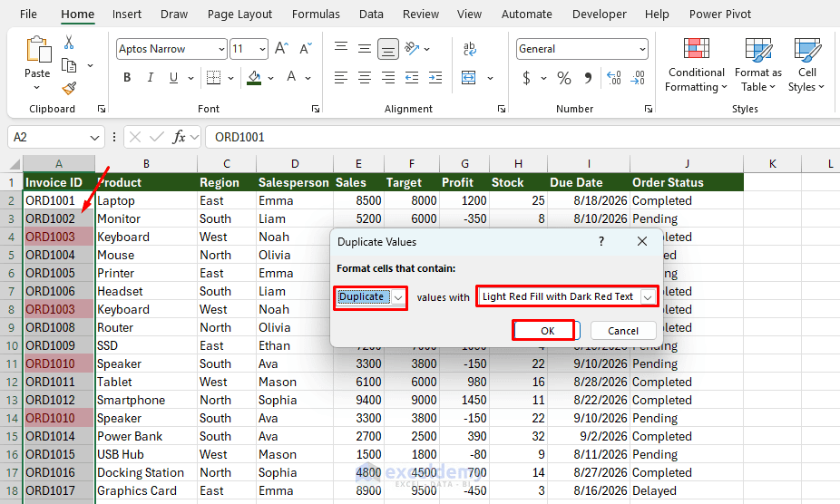Viewport: 840px width, 504px height.
Task: Click cell containing Docking Station
Action: click(x=146, y=472)
